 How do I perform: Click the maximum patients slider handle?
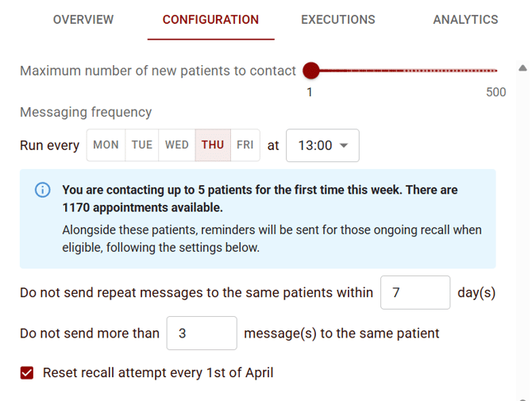[311, 71]
